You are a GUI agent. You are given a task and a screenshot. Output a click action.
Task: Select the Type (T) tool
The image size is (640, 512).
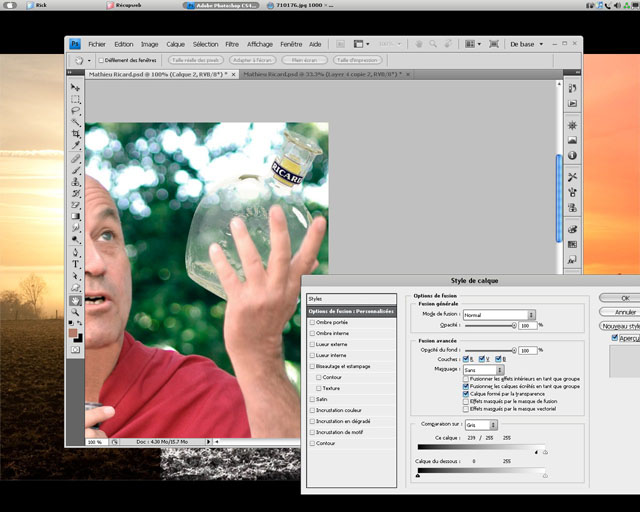75,264
